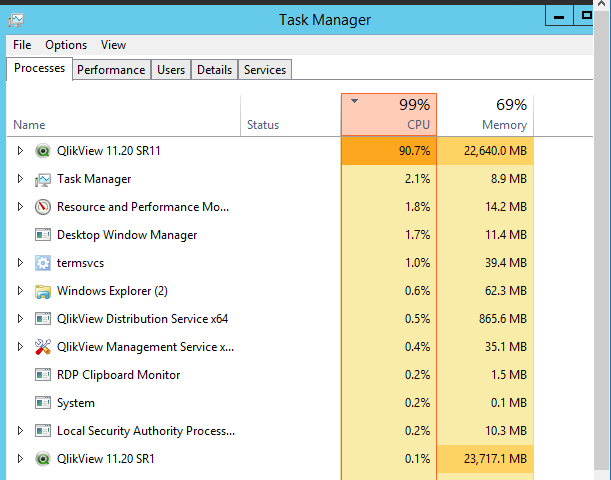The height and width of the screenshot is (480, 611).
Task: Switch to the Performance tab
Action: coord(110,70)
